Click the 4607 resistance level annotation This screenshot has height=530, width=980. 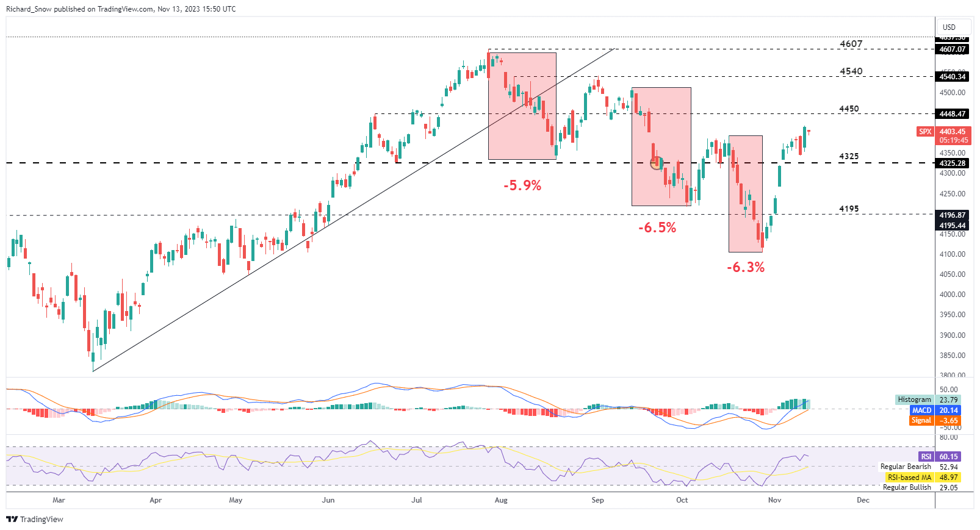point(851,44)
